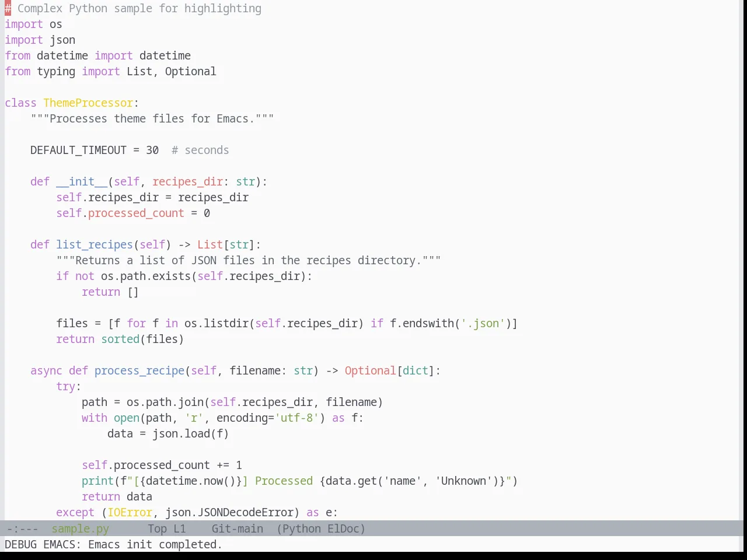Click the L1 line number indicator
Viewport: 747px width, 560px height.
(x=179, y=529)
